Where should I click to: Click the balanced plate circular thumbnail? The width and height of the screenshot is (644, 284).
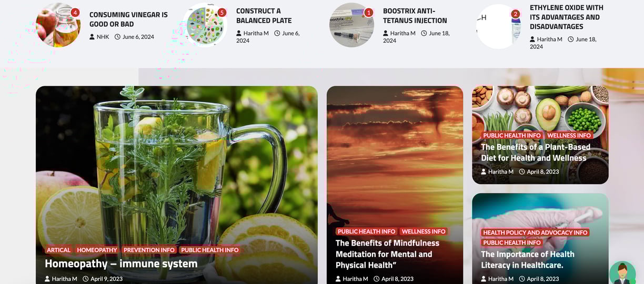click(x=206, y=25)
